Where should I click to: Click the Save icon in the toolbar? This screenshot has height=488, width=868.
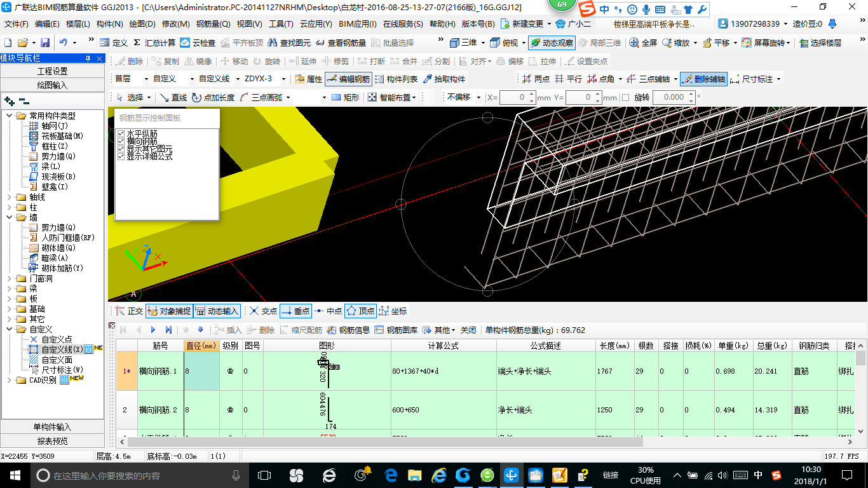(x=45, y=43)
